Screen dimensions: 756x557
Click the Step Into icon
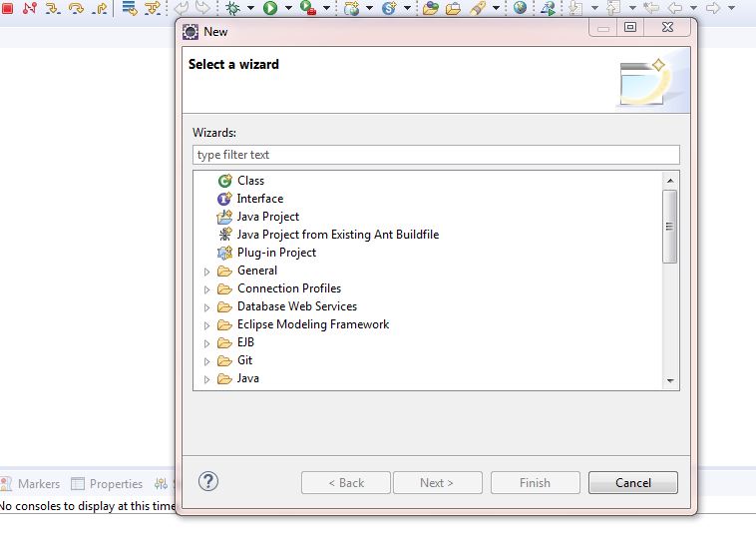point(53,8)
